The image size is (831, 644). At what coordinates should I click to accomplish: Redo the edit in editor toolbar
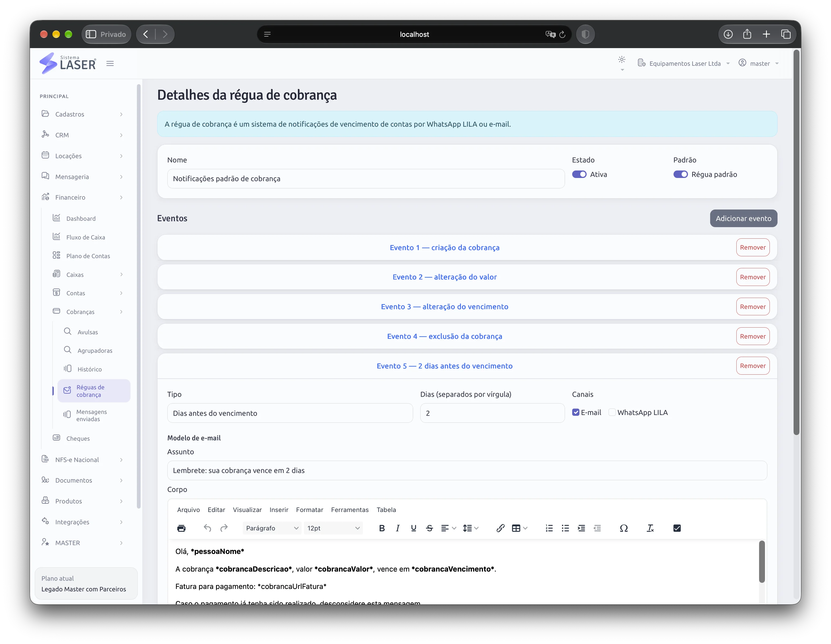click(224, 528)
